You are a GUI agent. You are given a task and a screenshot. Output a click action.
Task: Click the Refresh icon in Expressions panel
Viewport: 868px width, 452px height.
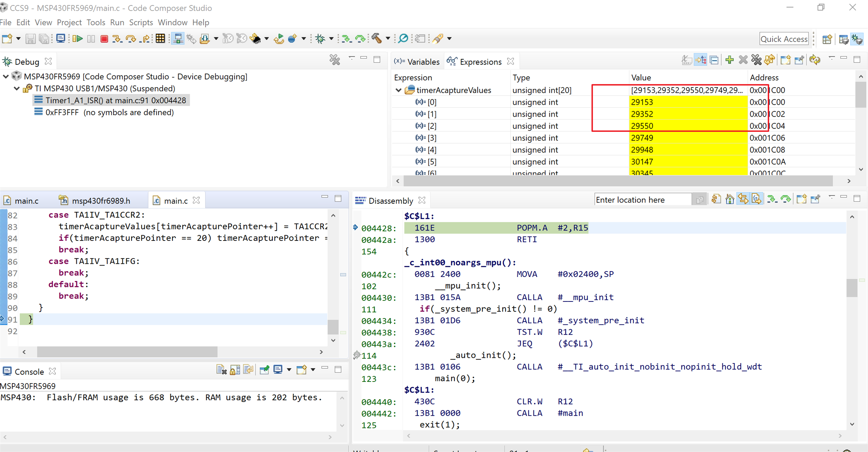815,60
